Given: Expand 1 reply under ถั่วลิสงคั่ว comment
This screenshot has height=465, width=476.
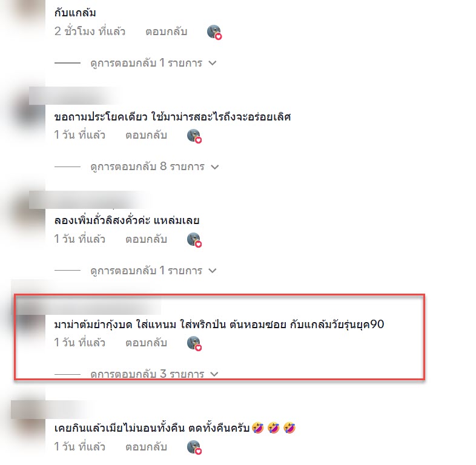Looking at the screenshot, I should 153,271.
